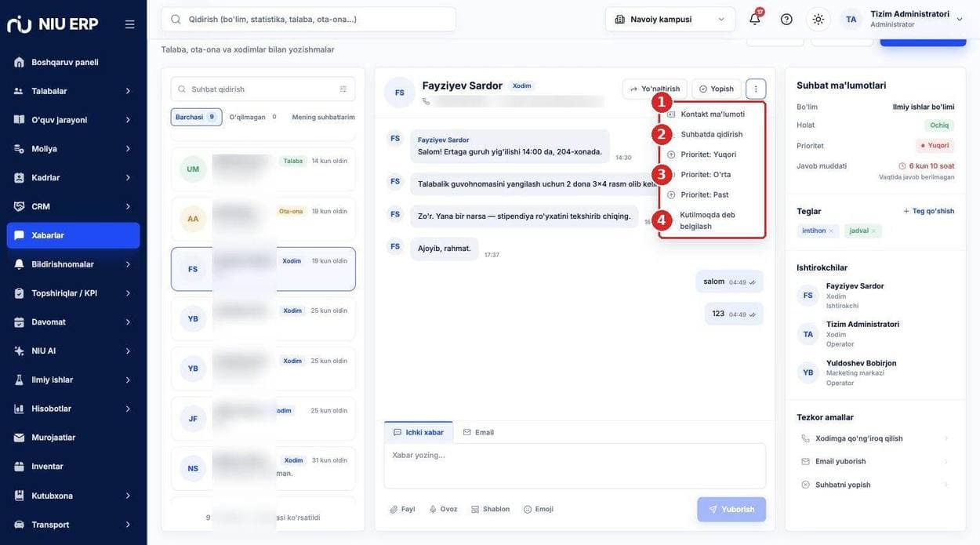Select Kutilmoqda deb belgilash menu entry
Screen dimensions: 980x545
tap(712, 220)
